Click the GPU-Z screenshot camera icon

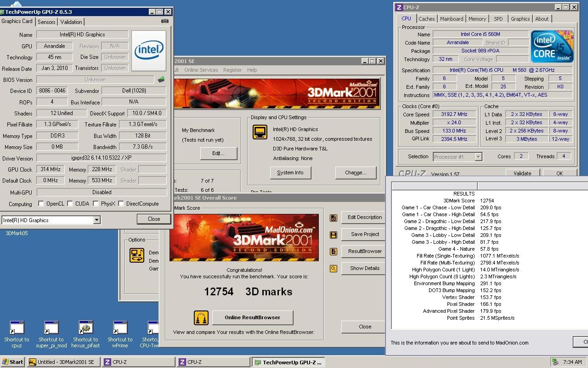pyautogui.click(x=165, y=21)
